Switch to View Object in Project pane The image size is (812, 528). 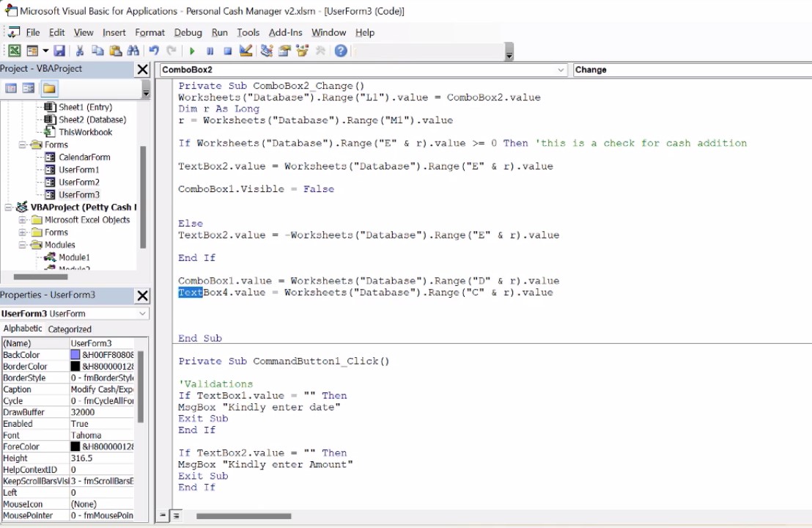[29, 89]
